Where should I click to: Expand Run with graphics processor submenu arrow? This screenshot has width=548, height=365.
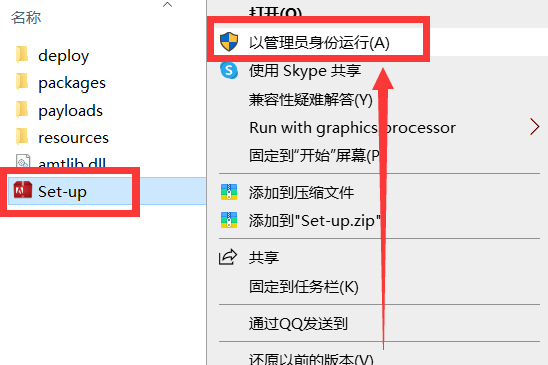coord(534,127)
